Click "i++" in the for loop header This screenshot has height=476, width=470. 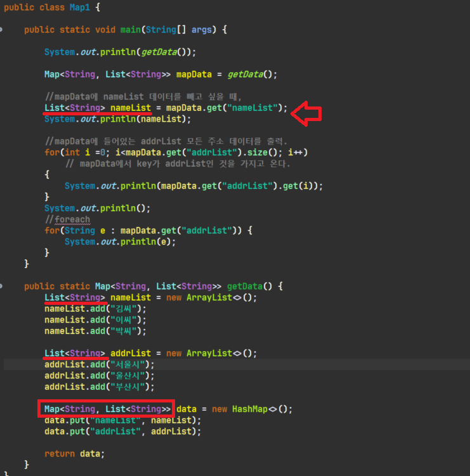(x=296, y=152)
